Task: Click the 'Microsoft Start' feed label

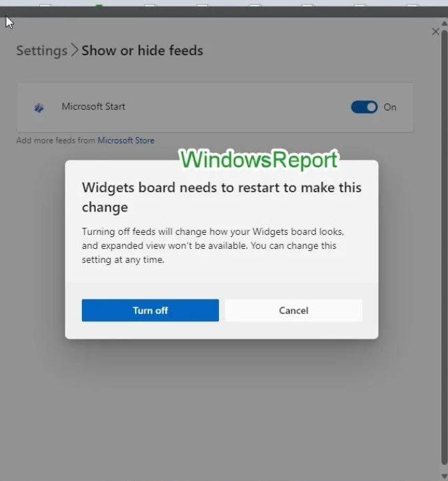Action: tap(93, 106)
